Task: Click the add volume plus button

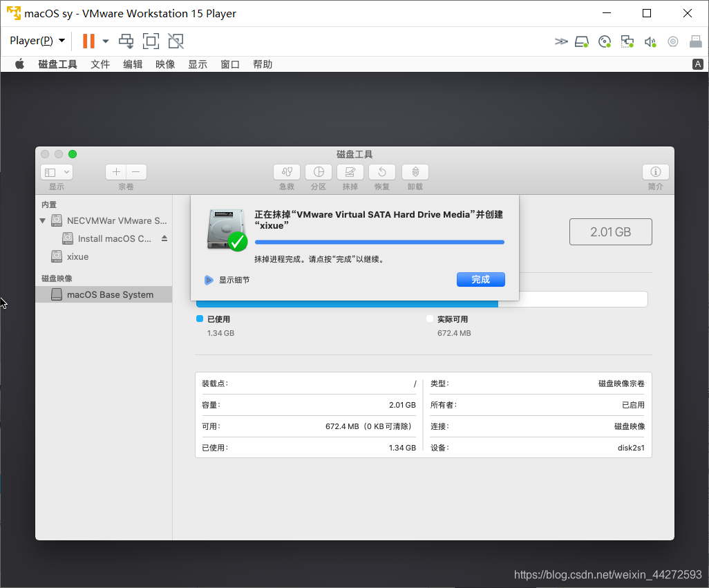Action: (116, 172)
